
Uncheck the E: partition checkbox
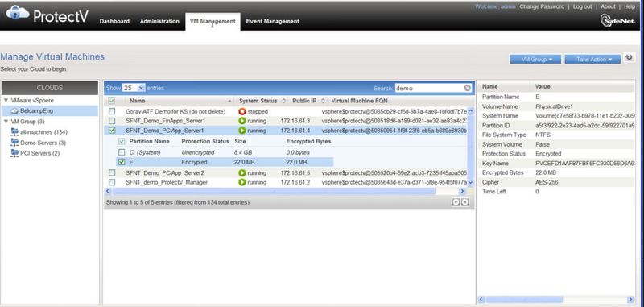(122, 162)
